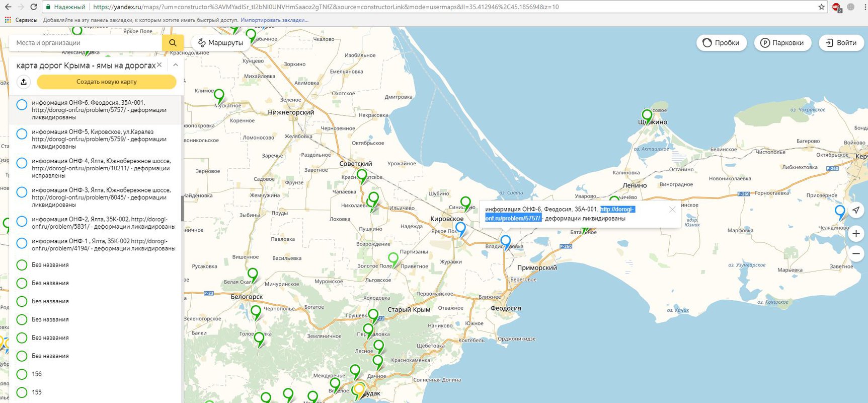Open the Маршруты routes planner
This screenshot has width=868, height=403.
click(x=220, y=43)
